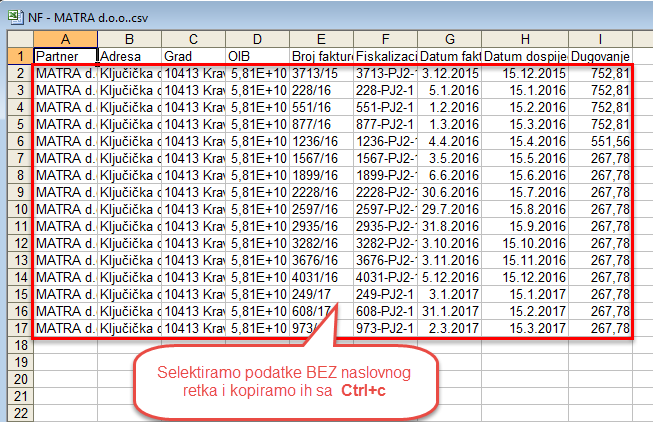Click invoice date cell '30.6.2016'

(x=450, y=192)
